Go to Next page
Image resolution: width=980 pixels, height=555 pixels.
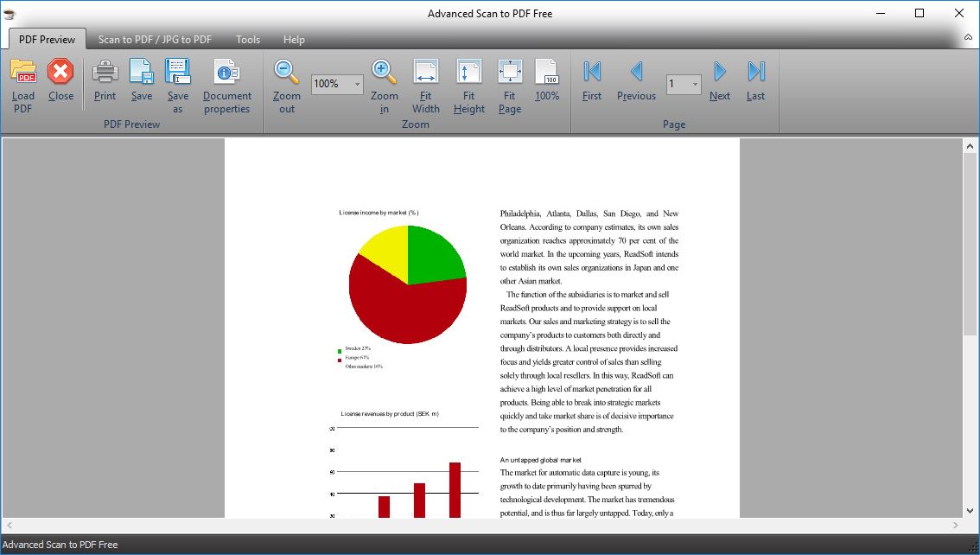pyautogui.click(x=720, y=71)
